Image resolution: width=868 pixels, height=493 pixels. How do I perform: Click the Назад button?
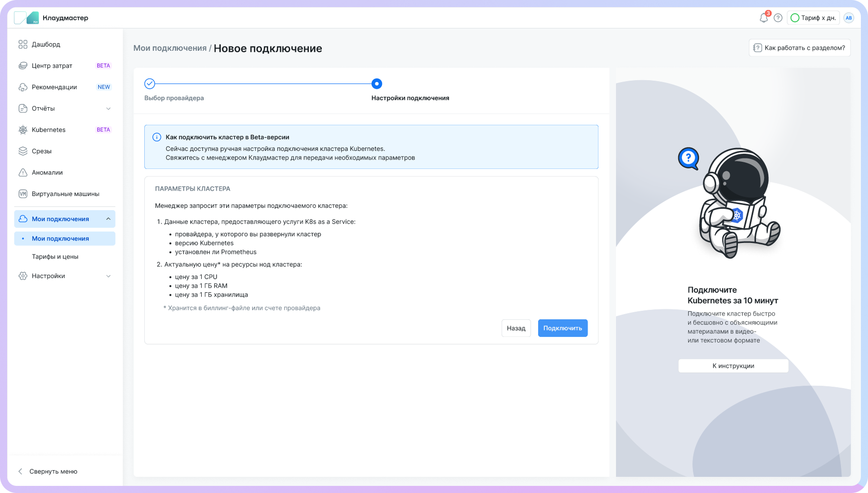pos(516,328)
